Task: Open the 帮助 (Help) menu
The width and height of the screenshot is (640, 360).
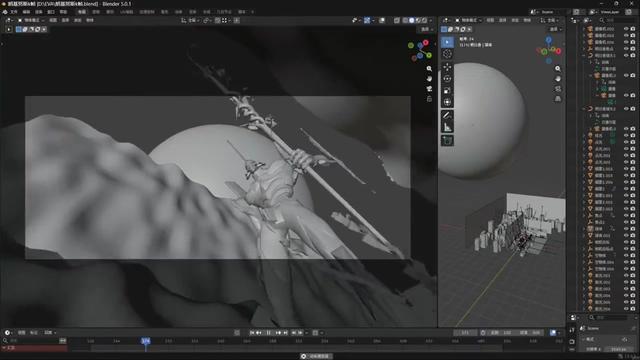Action: 63,12
